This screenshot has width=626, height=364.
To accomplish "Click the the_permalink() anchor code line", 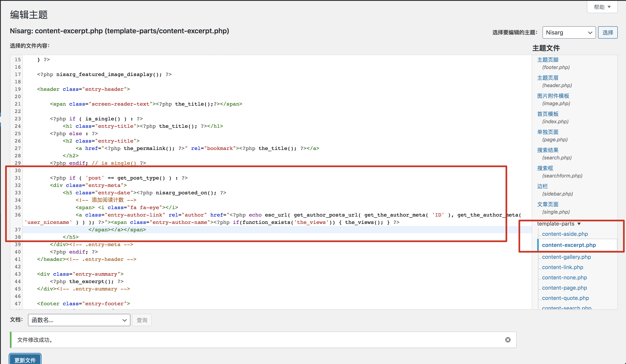I will [x=197, y=148].
